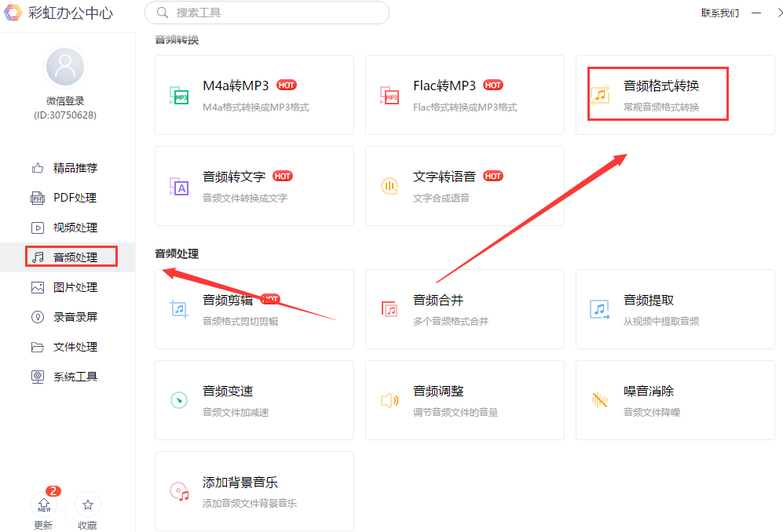The width and height of the screenshot is (783, 532).
Task: Select the 音频调整 volume adjustment tool
Action: click(x=464, y=400)
